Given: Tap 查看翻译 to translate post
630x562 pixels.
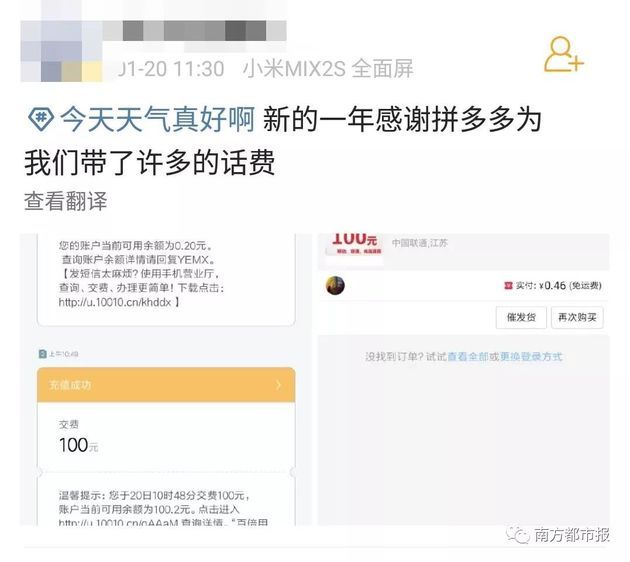Looking at the screenshot, I should point(66,200).
